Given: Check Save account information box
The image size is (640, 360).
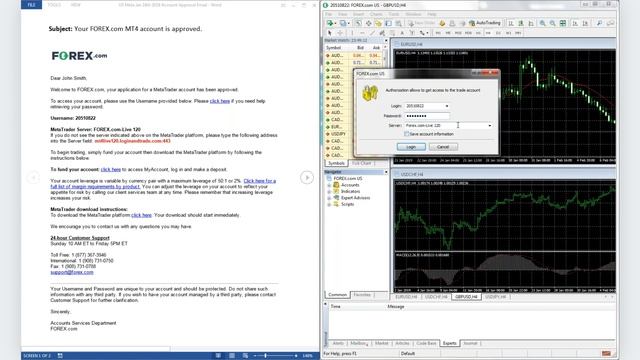Looking at the screenshot, I should pyautogui.click(x=407, y=134).
